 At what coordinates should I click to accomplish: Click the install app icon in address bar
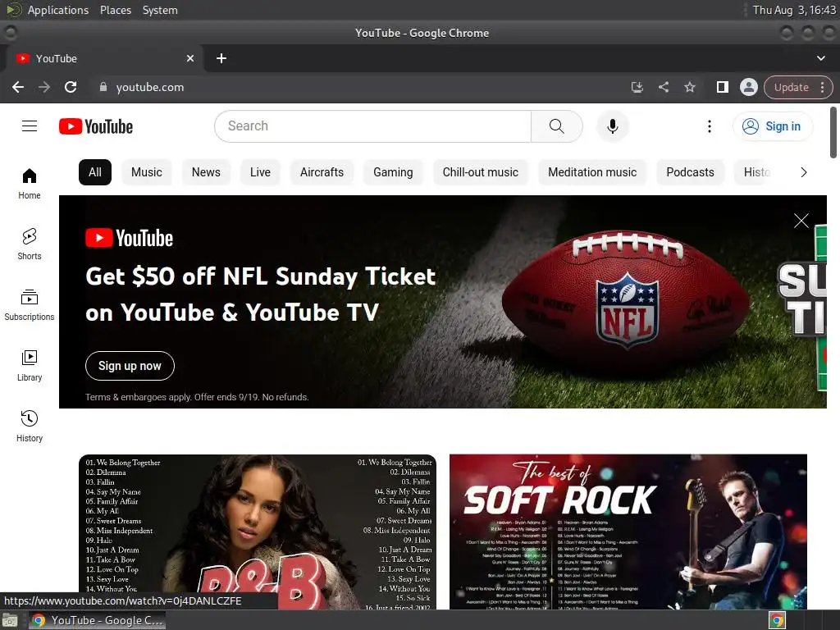click(x=637, y=87)
